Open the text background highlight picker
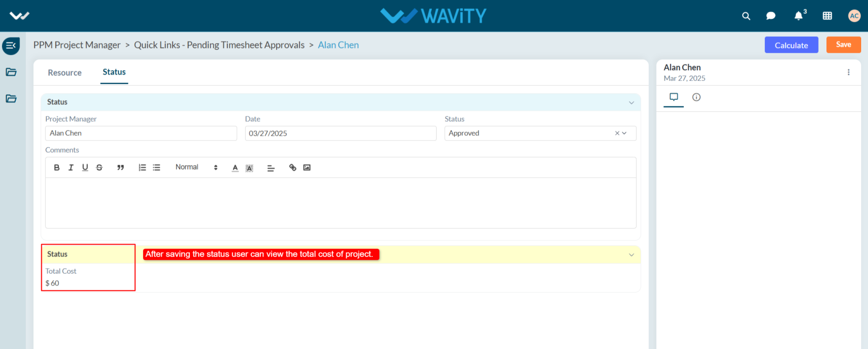The width and height of the screenshot is (868, 349). tap(249, 168)
